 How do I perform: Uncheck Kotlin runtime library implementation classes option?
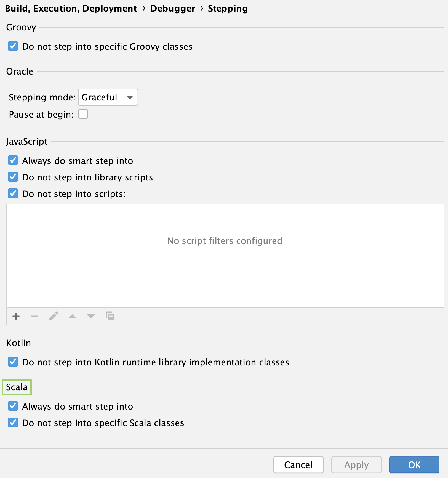(x=13, y=362)
